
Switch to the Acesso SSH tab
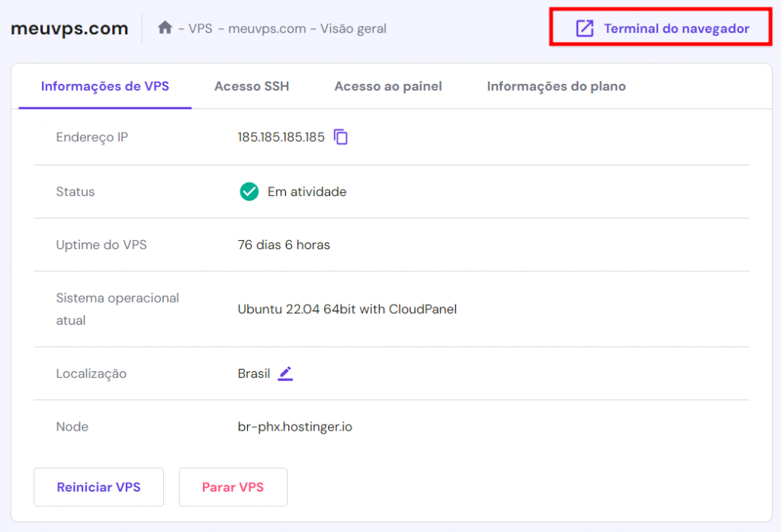[252, 86]
